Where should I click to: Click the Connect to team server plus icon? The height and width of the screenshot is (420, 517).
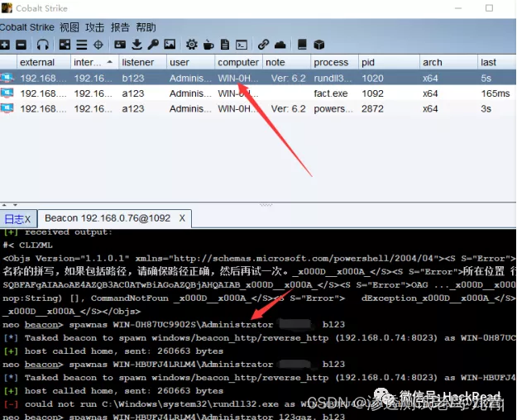pyautogui.click(x=5, y=44)
